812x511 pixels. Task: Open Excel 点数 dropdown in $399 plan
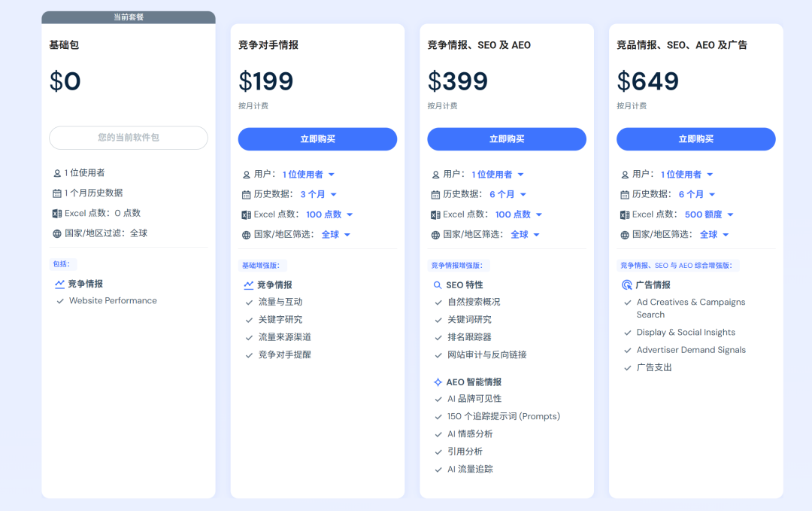pos(519,214)
